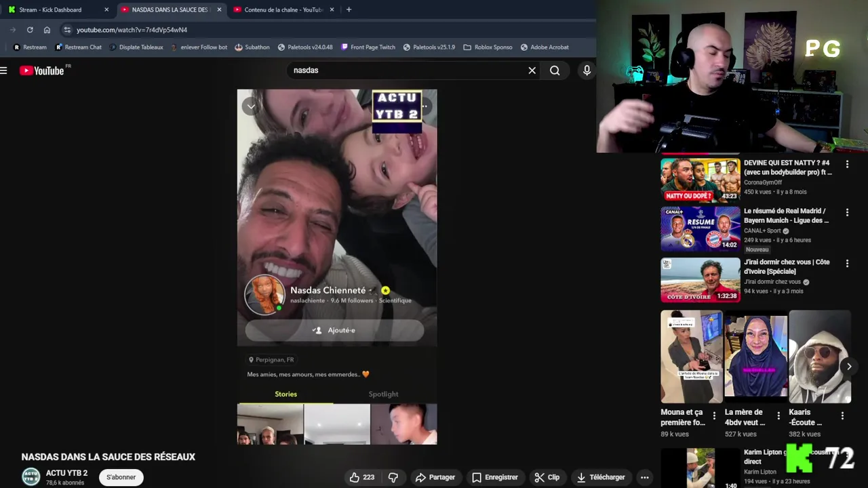Navigate forward with browser arrow
This screenshot has height=488, width=868.
(x=12, y=30)
